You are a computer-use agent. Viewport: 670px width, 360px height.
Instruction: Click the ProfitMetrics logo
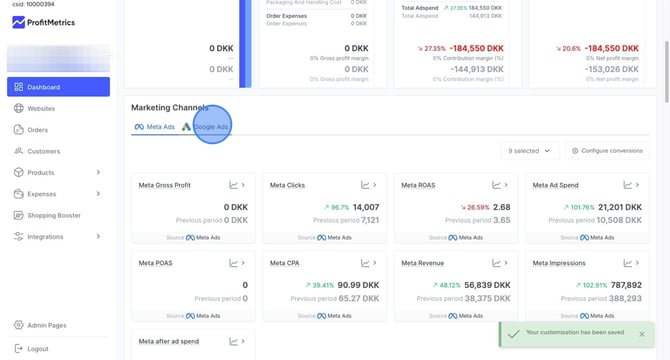point(43,22)
